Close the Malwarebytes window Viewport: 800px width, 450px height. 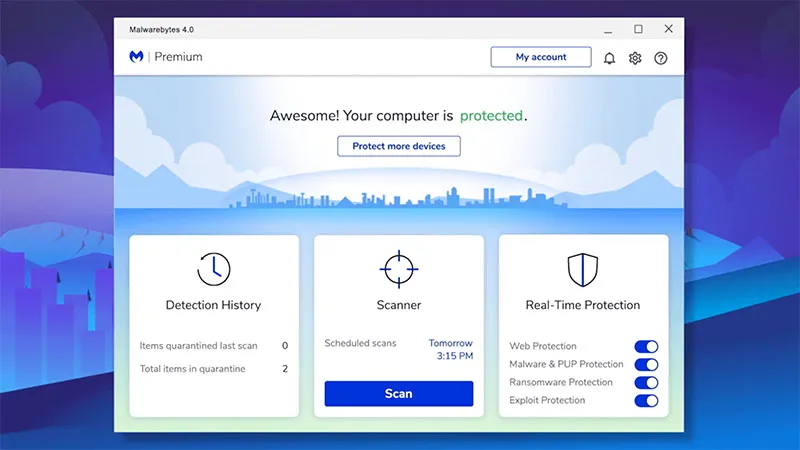pos(668,29)
